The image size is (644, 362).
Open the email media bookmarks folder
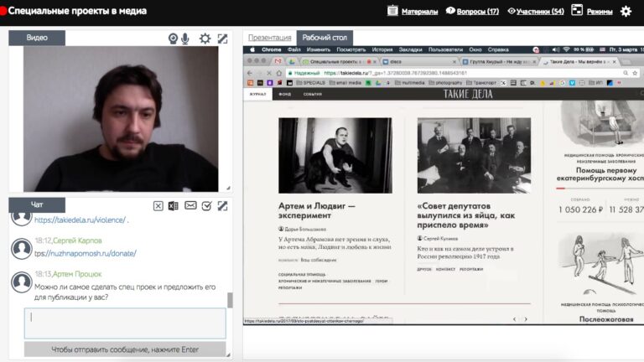coord(345,83)
